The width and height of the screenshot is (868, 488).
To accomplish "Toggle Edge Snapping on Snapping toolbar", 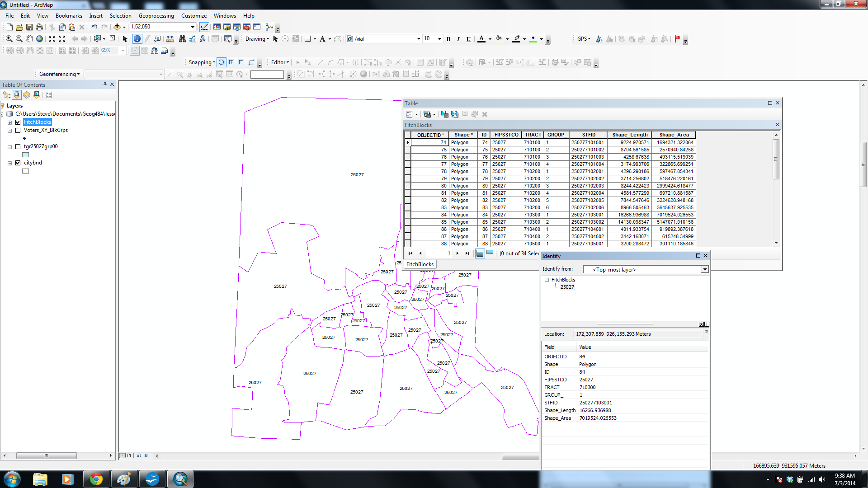I will (x=251, y=62).
